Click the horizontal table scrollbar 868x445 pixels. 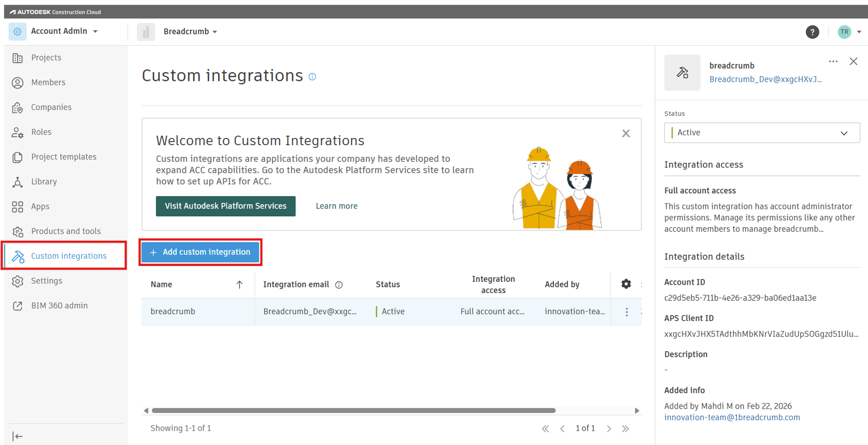click(x=353, y=410)
